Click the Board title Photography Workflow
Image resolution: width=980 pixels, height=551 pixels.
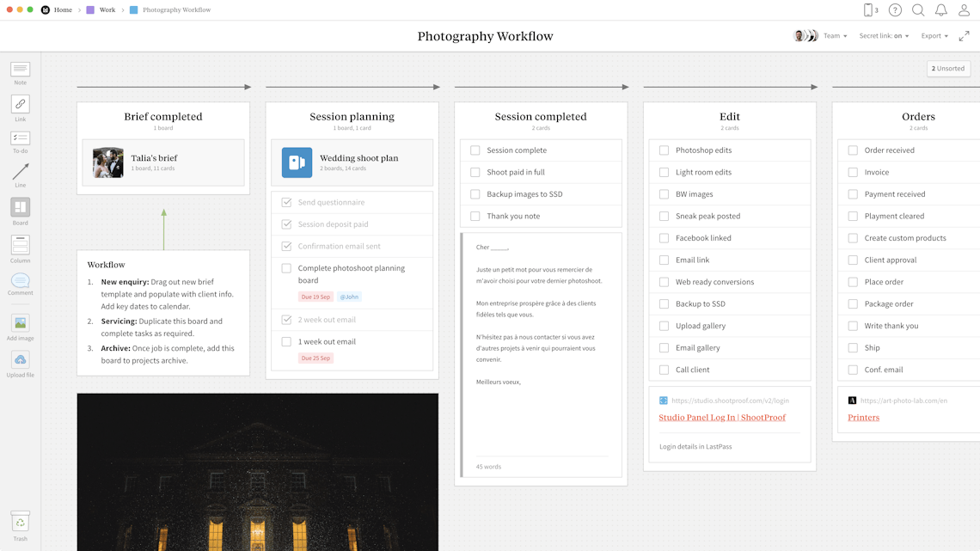click(485, 36)
